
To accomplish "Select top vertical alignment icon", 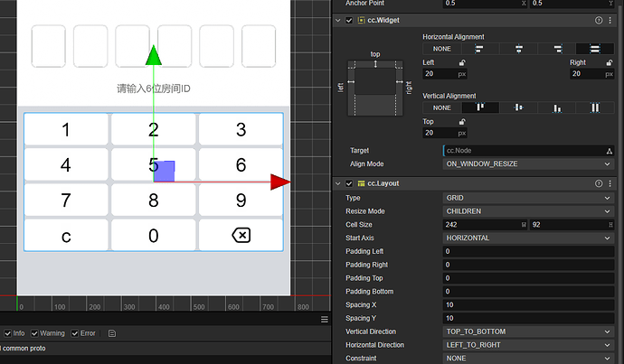I will point(480,107).
